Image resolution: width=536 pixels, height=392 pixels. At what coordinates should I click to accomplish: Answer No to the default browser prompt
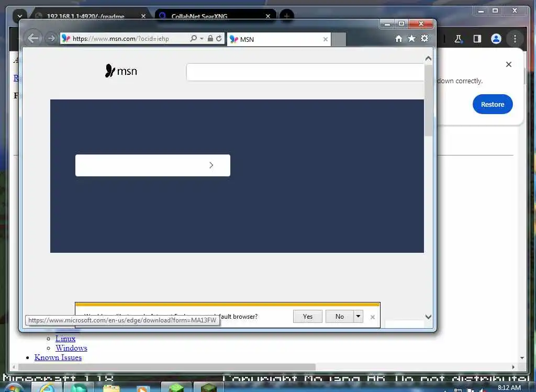339,317
